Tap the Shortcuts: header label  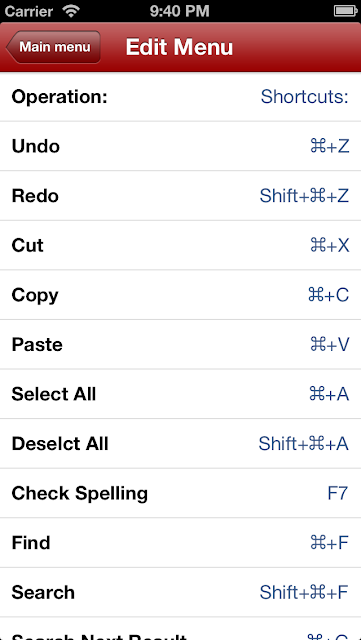pos(305,97)
